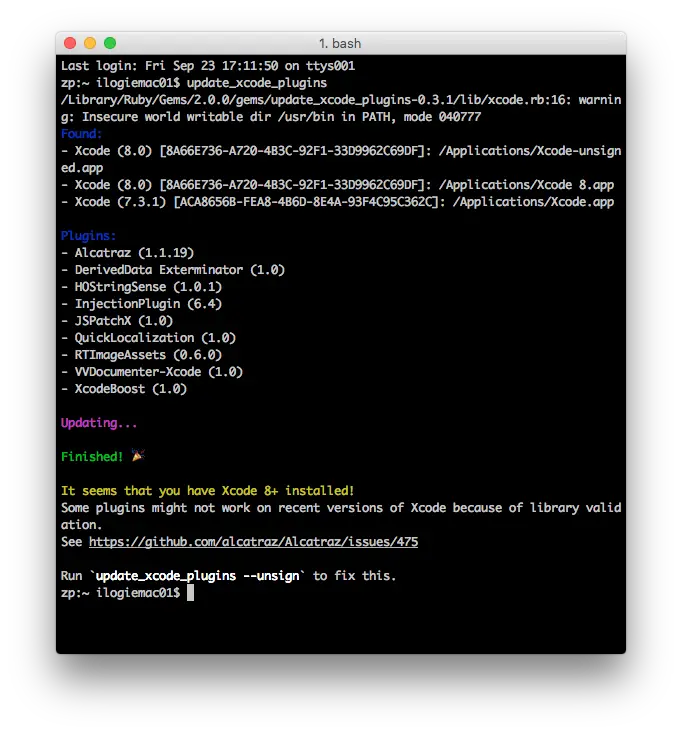
Task: Click the 'DerivedData Exterminator (1.0)' line
Action: [x=173, y=270]
